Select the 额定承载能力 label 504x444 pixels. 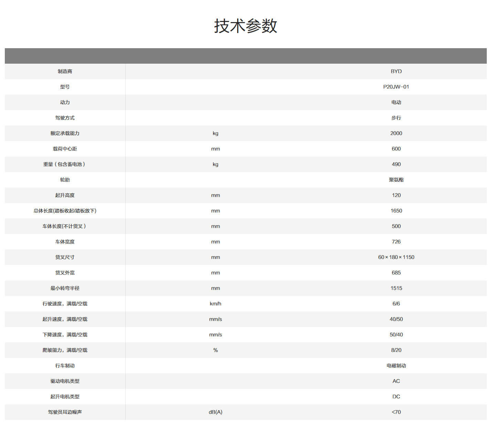[65, 133]
